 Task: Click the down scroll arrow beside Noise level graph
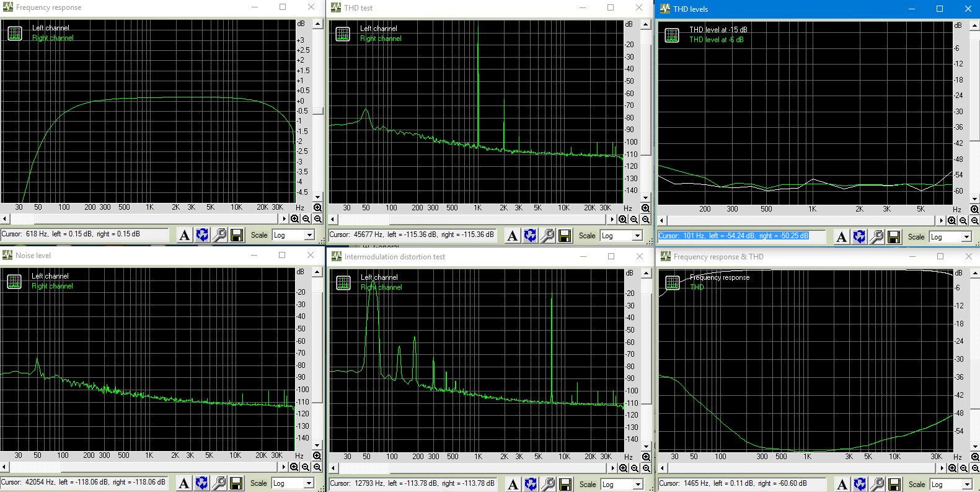pos(317,445)
